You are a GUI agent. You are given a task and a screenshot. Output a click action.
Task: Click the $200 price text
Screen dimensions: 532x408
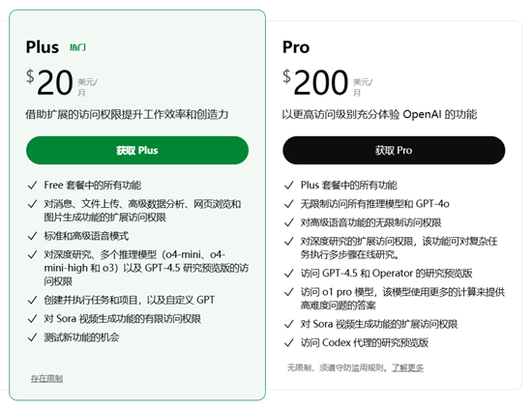pos(315,82)
